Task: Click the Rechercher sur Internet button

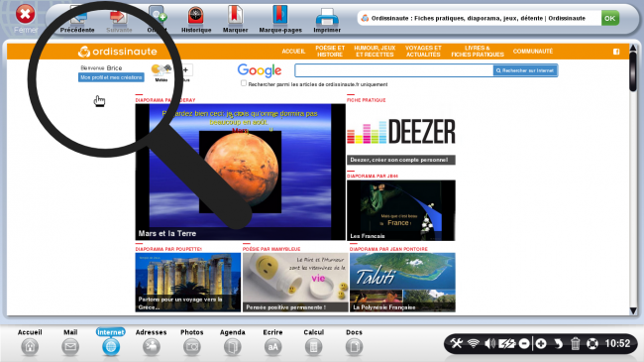Action: (525, 70)
